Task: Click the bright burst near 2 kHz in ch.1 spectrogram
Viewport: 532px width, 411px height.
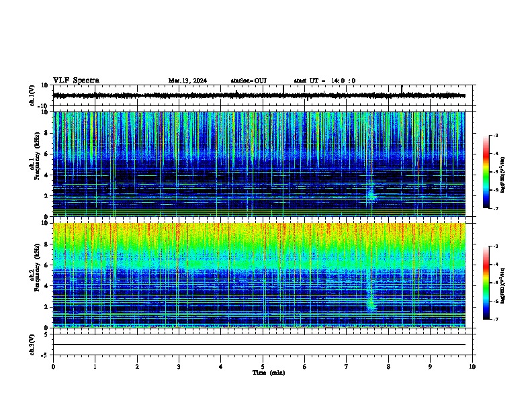Action: 371,195
